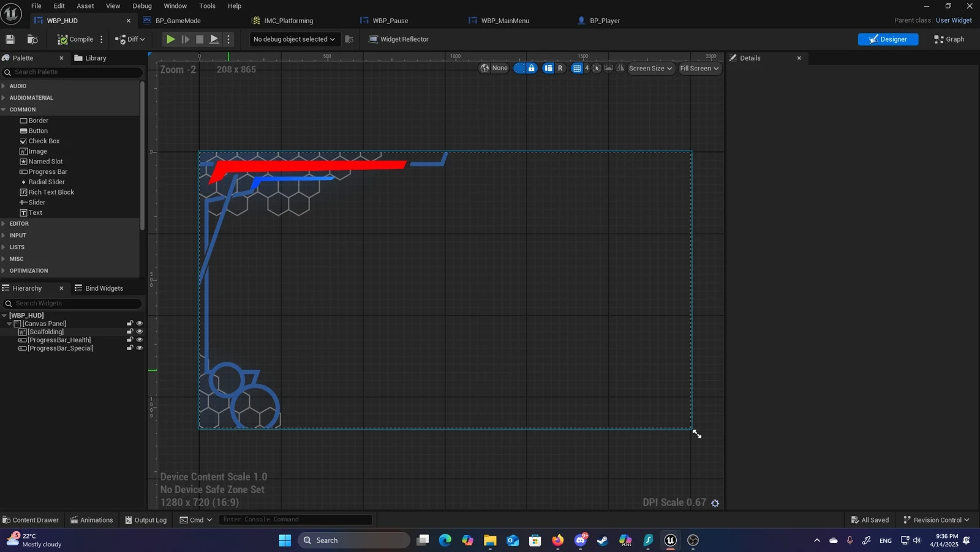This screenshot has height=552, width=980.
Task: Open the Revision Control menu
Action: pos(937,520)
